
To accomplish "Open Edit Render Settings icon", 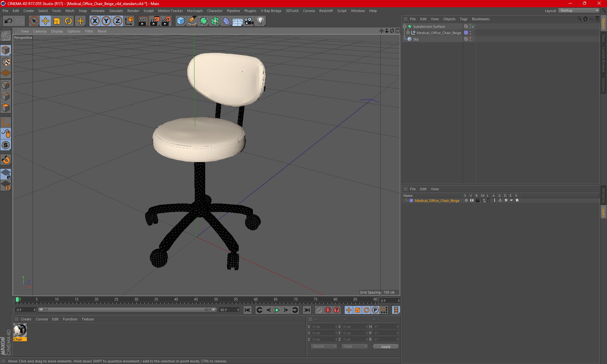I will [x=166, y=21].
